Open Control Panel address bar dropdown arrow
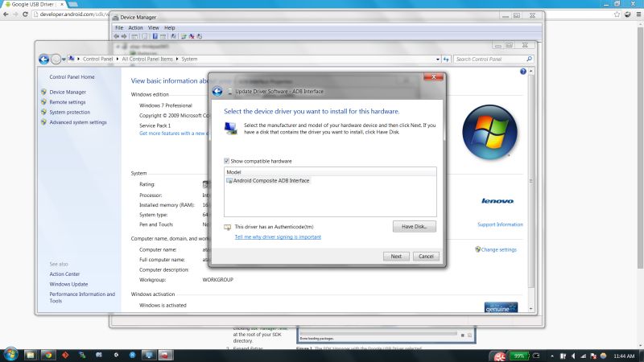This screenshot has width=644, height=362. [437, 59]
